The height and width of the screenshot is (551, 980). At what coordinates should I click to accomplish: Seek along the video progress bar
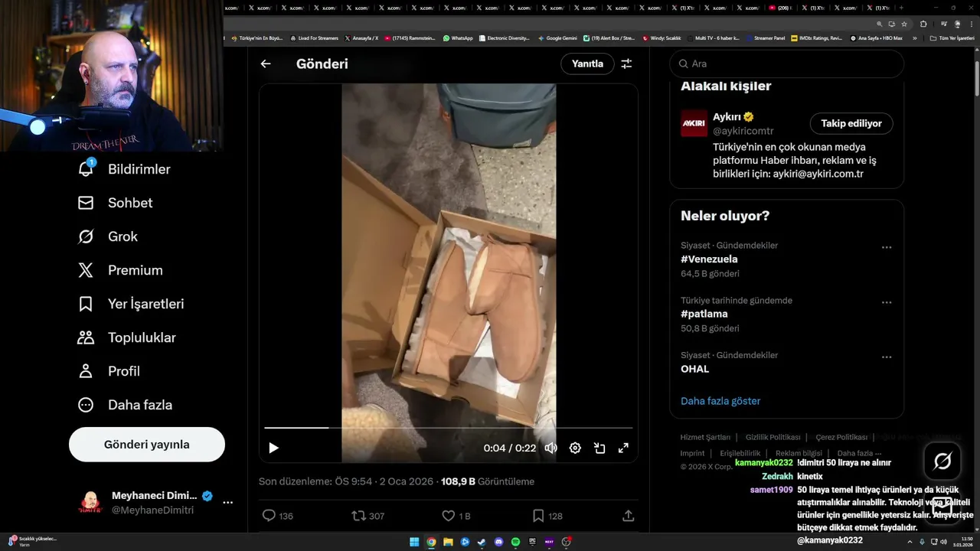(449, 428)
